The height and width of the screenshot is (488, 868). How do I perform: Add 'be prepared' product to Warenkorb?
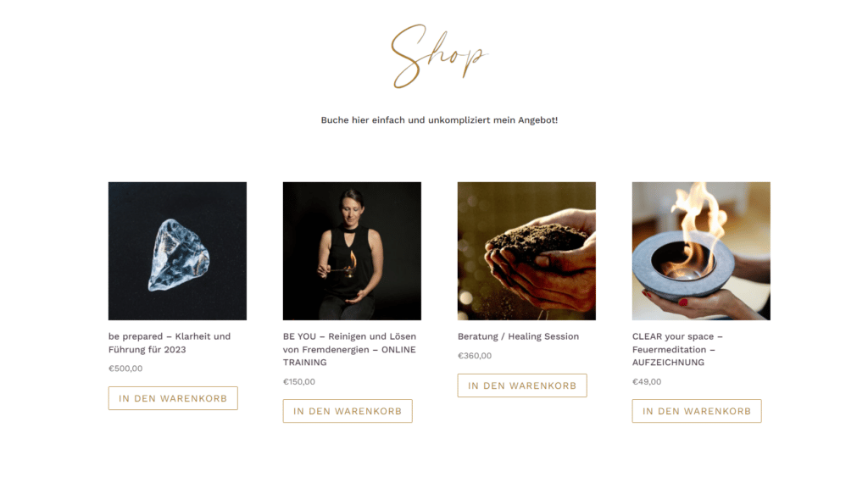tap(173, 398)
